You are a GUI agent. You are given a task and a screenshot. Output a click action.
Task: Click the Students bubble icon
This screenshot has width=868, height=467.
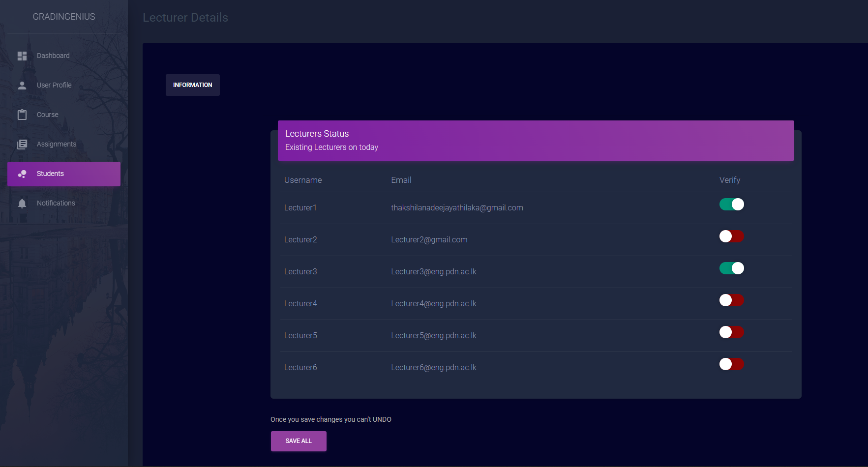click(22, 174)
